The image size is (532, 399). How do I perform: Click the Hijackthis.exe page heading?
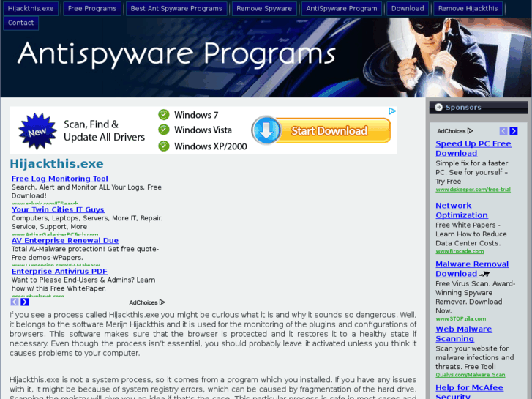click(x=56, y=164)
